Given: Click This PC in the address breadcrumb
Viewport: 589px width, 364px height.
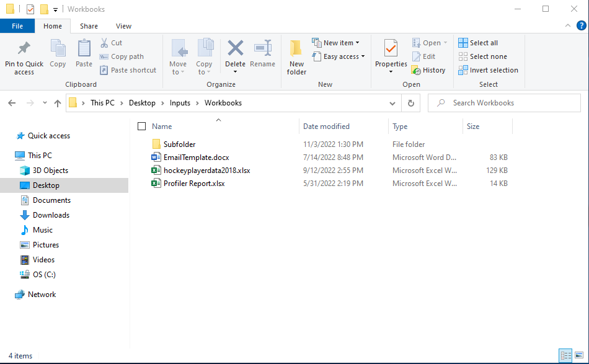Looking at the screenshot, I should [x=102, y=103].
